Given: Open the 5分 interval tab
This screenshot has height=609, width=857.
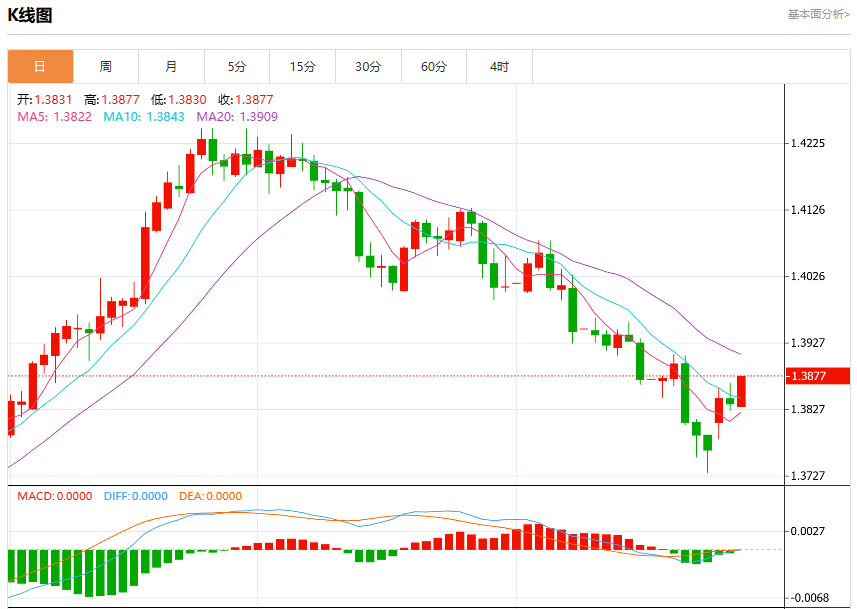Looking at the screenshot, I should click(x=237, y=67).
